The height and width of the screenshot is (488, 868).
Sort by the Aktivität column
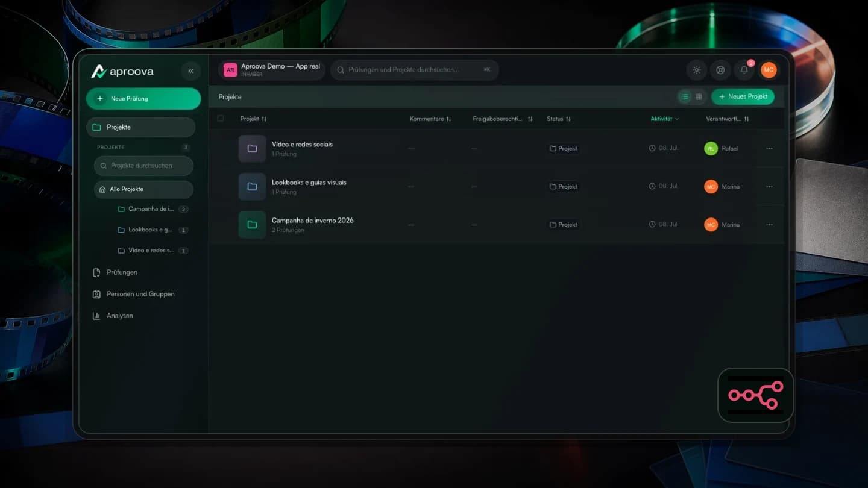(x=665, y=119)
